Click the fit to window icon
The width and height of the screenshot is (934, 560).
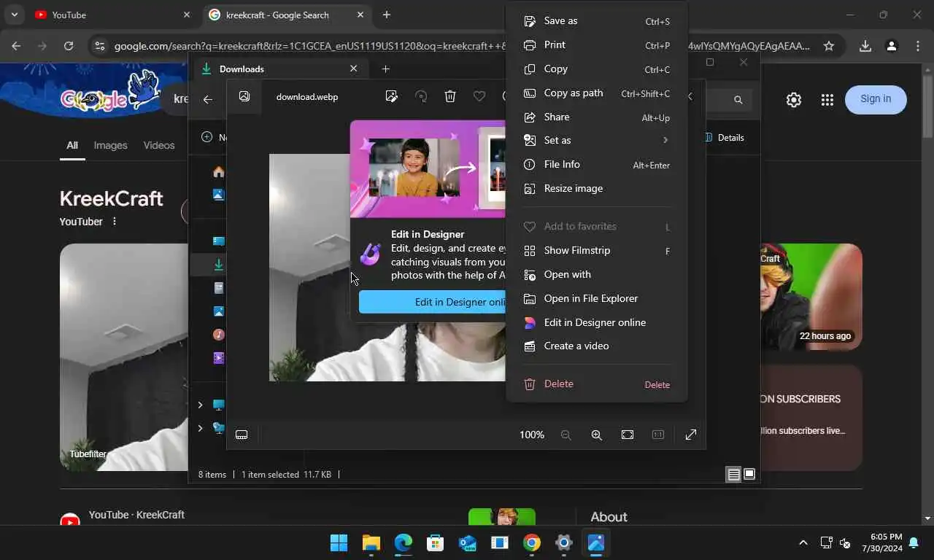coord(628,435)
